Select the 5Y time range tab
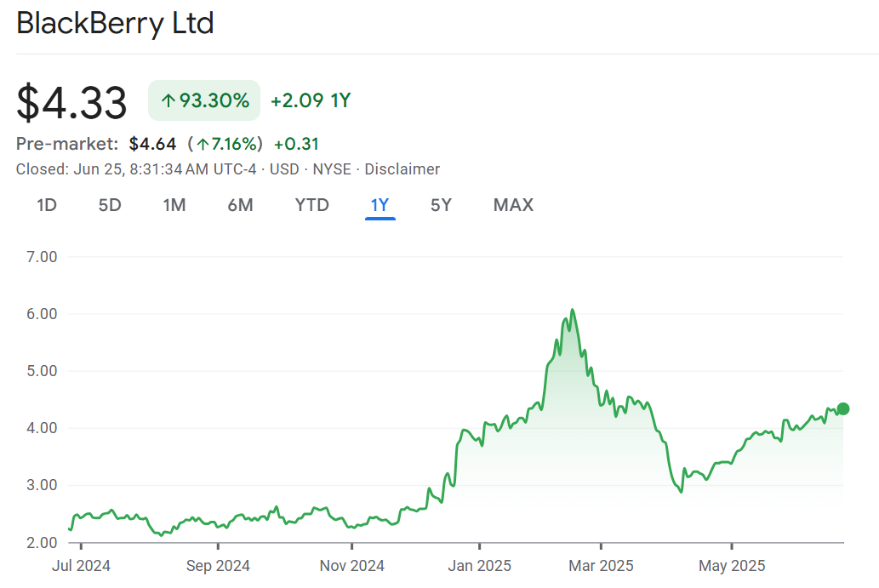 click(x=441, y=205)
